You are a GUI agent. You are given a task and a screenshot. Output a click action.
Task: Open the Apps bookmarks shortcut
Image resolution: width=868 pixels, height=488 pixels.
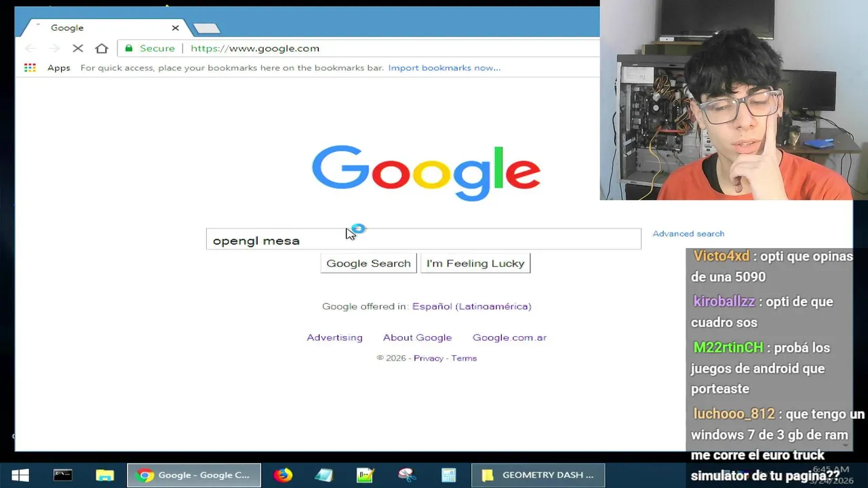47,68
